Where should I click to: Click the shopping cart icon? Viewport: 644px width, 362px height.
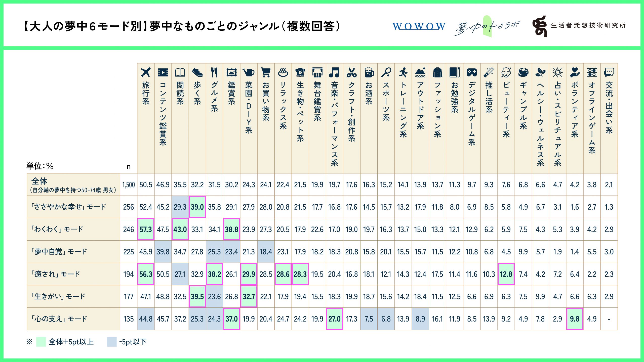pyautogui.click(x=266, y=72)
